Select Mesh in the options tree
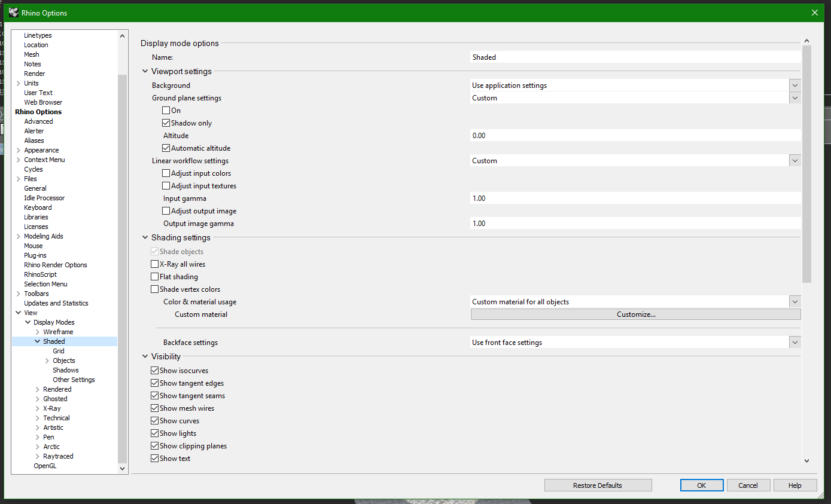The width and height of the screenshot is (831, 504). pyautogui.click(x=32, y=54)
